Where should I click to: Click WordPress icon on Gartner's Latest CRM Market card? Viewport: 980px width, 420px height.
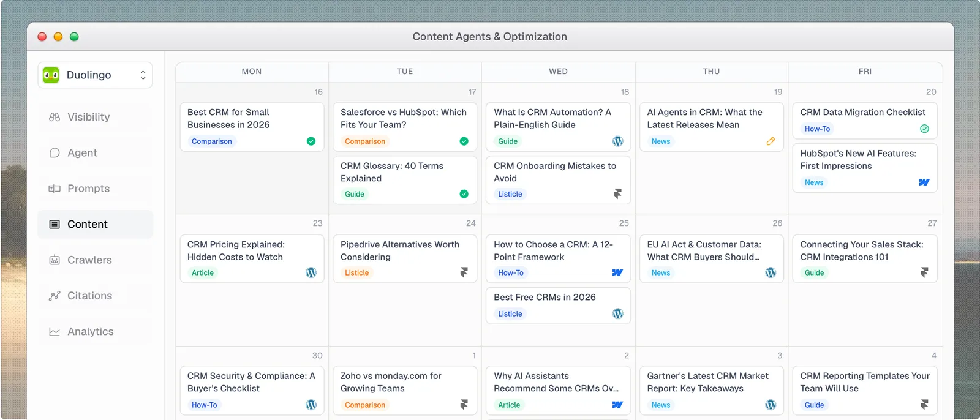[771, 405]
